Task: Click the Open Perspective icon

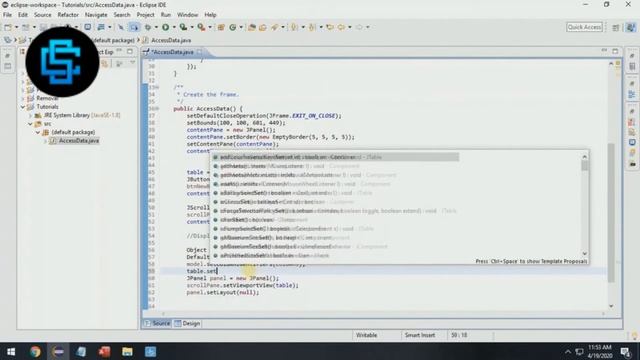Action: [616, 27]
